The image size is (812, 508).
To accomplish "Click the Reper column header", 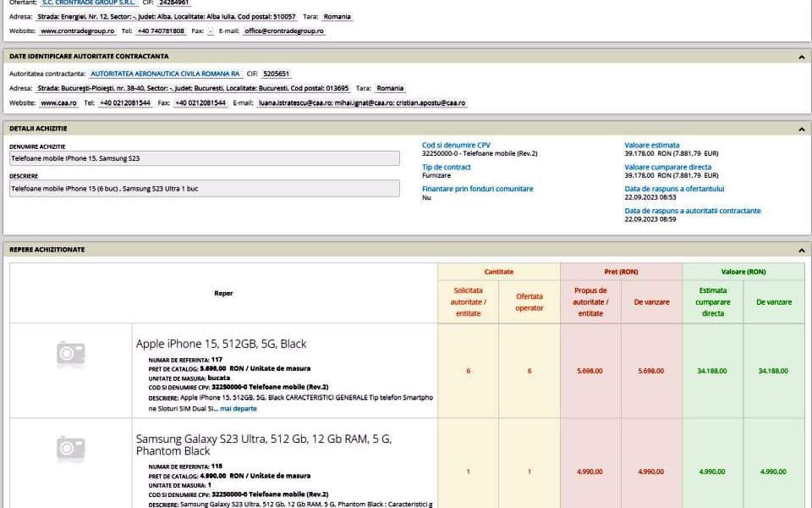I will (x=223, y=294).
